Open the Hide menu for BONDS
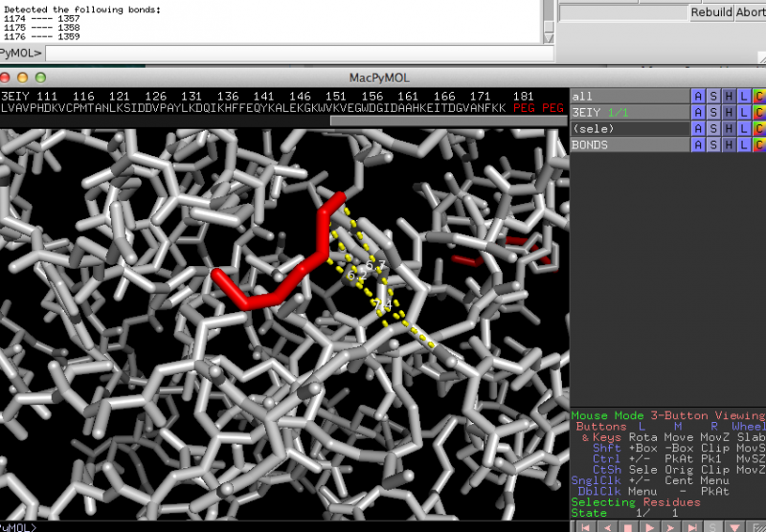The image size is (766, 532). click(729, 144)
